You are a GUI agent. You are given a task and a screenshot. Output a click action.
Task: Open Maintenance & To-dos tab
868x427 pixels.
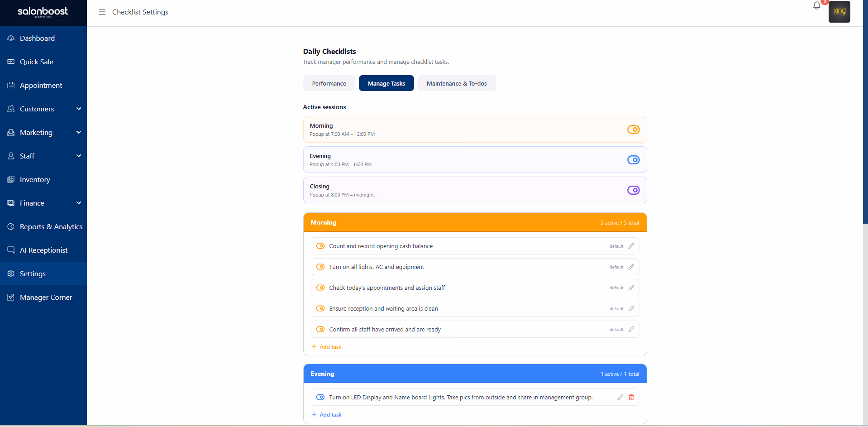(x=457, y=83)
